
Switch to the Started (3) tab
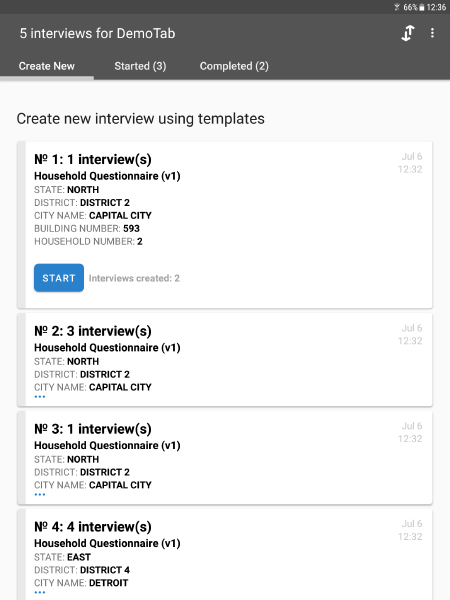point(140,66)
